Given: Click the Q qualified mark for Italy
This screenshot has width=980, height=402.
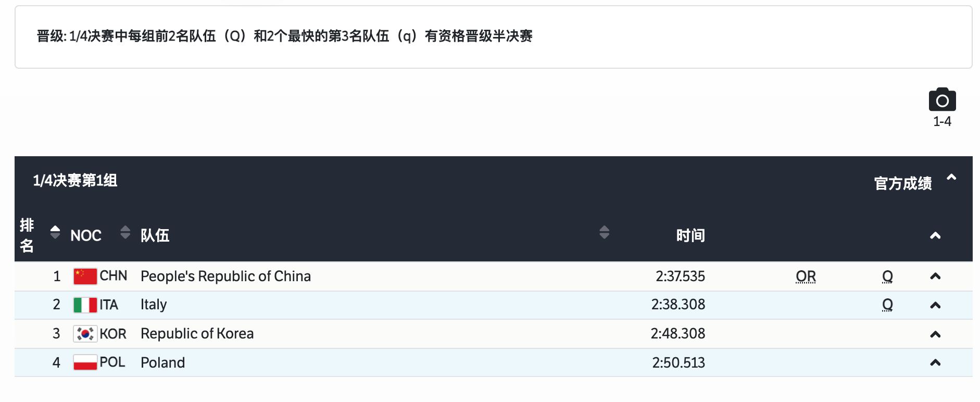Looking at the screenshot, I should [887, 305].
